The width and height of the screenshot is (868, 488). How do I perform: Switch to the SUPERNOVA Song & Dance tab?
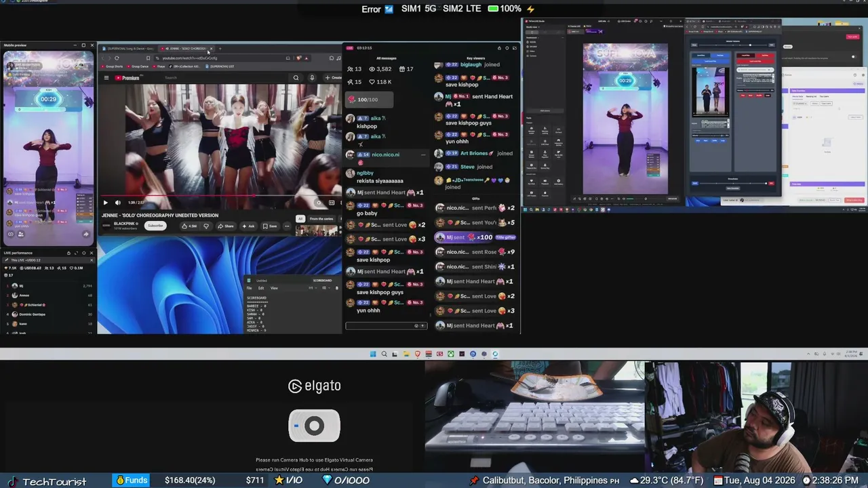point(130,49)
